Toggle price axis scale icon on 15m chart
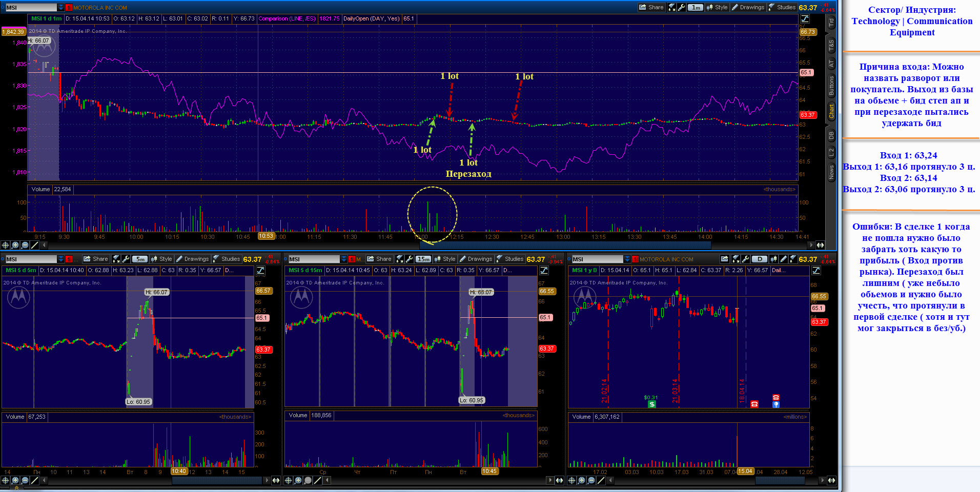This screenshot has height=492, width=980. pos(544,270)
